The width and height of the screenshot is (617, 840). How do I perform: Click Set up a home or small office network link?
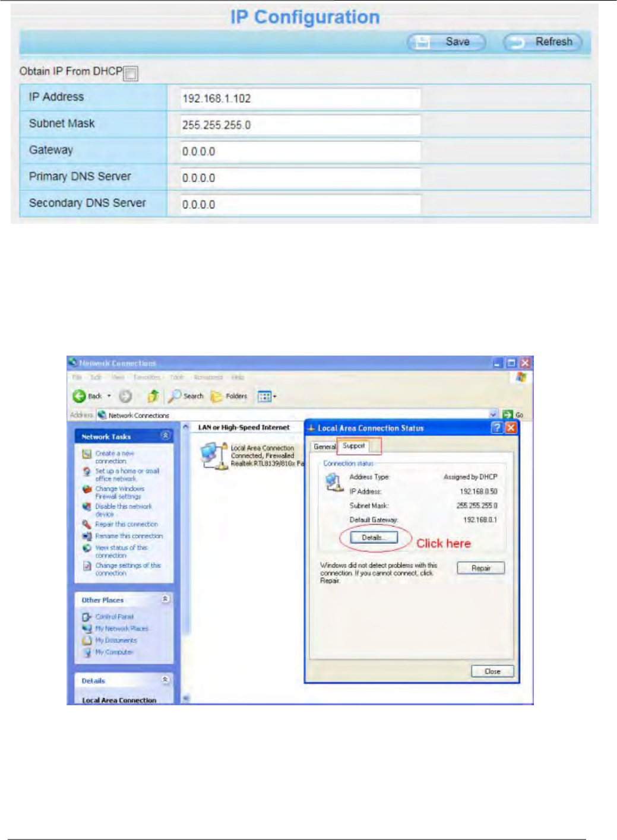pos(127,475)
